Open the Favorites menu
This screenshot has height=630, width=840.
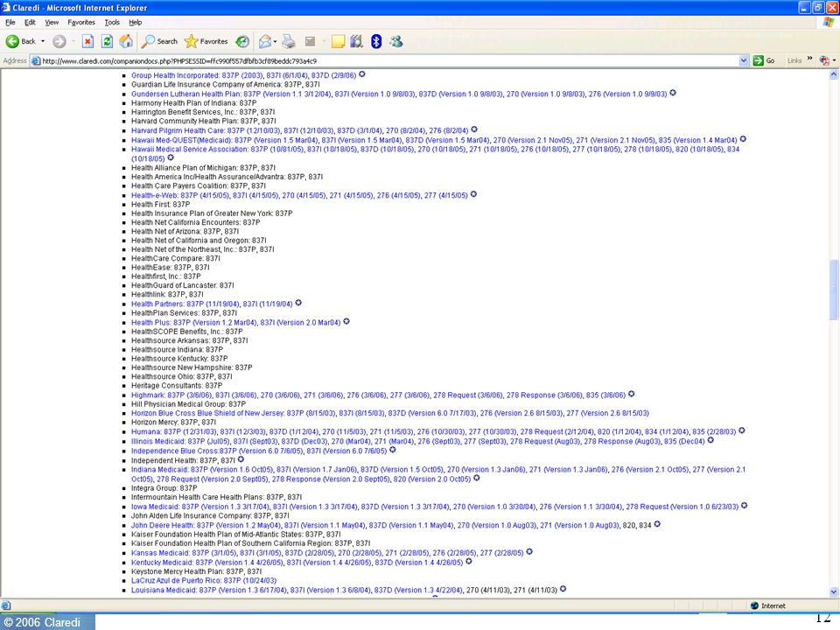(x=81, y=23)
